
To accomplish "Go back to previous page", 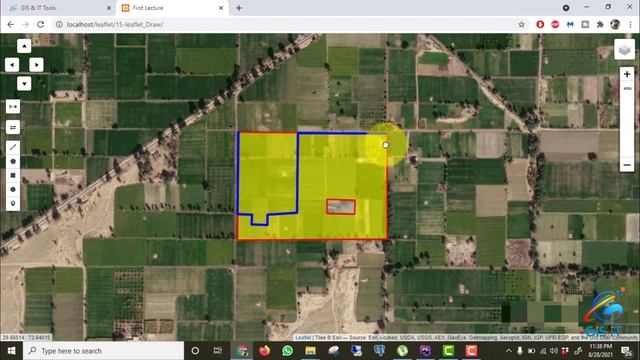I will [x=11, y=24].
